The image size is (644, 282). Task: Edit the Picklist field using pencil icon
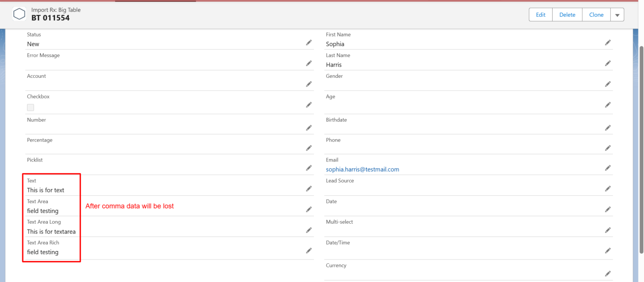pos(309,168)
